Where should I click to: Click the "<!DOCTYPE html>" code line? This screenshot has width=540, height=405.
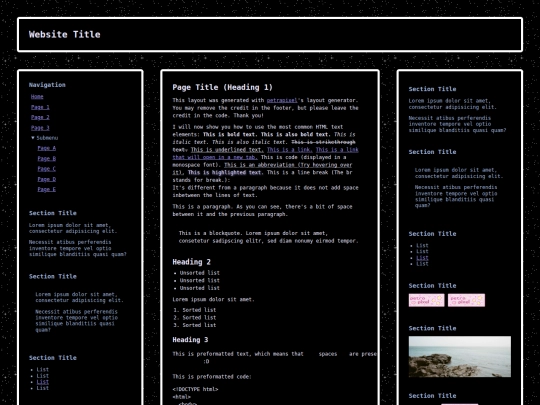coord(195,389)
